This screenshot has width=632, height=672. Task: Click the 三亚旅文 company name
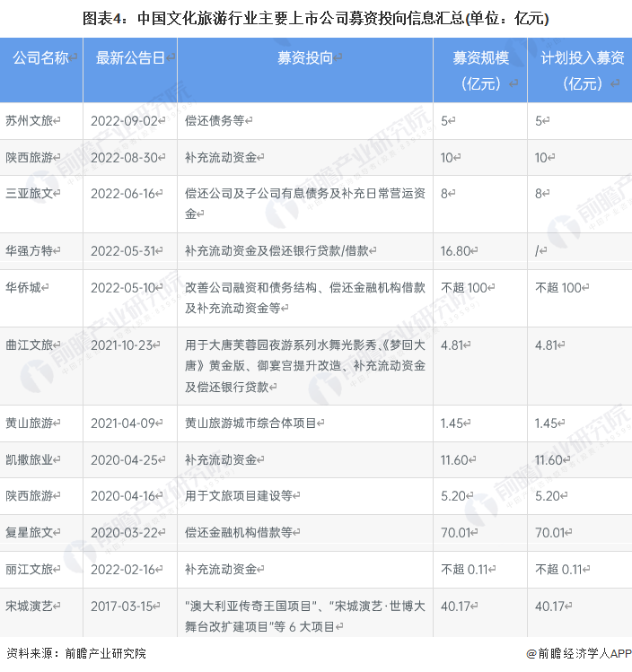pyautogui.click(x=30, y=192)
